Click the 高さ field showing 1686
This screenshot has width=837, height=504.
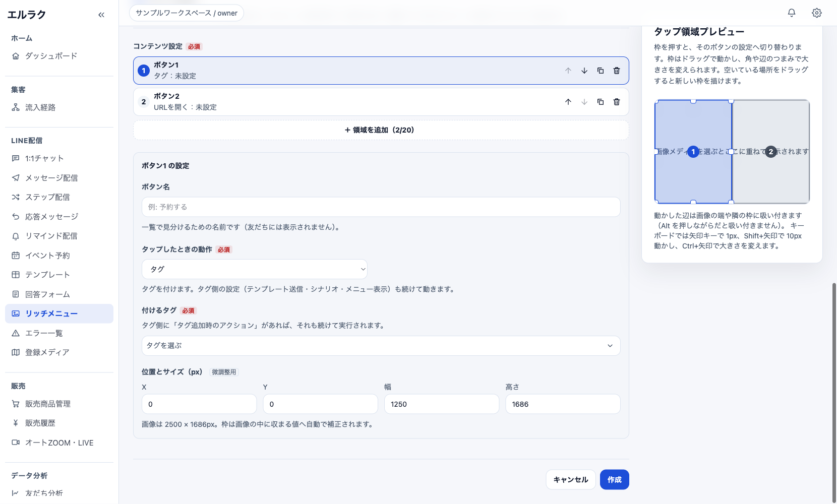click(563, 404)
